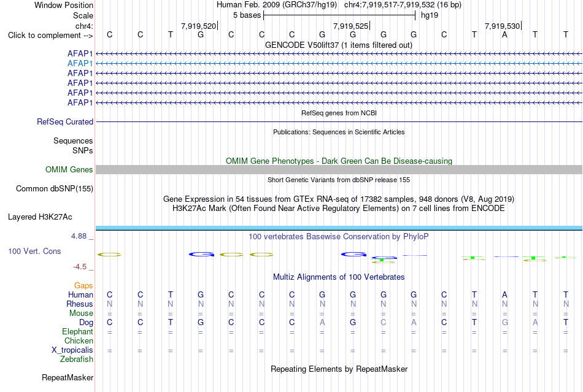Click the RepeatMasker track label

point(68,378)
